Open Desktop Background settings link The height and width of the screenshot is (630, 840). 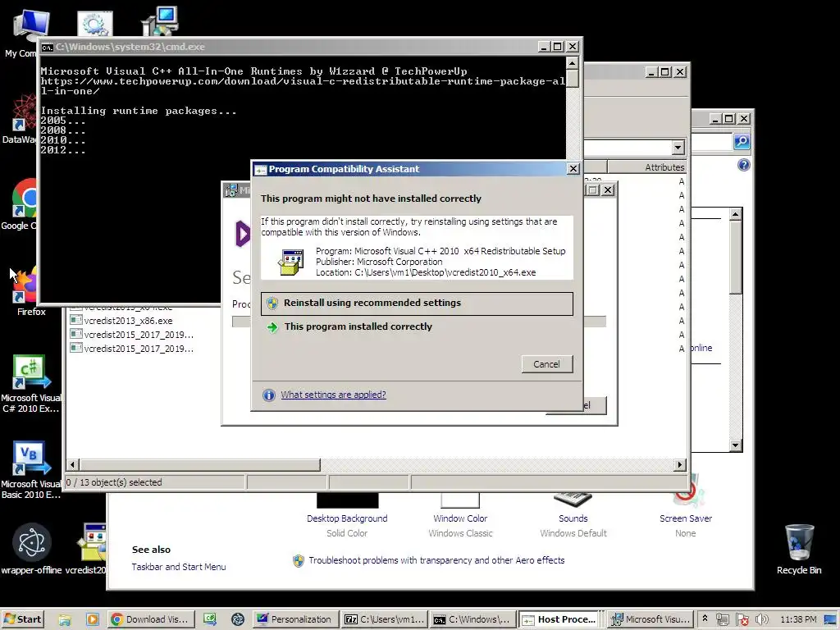pos(347,518)
